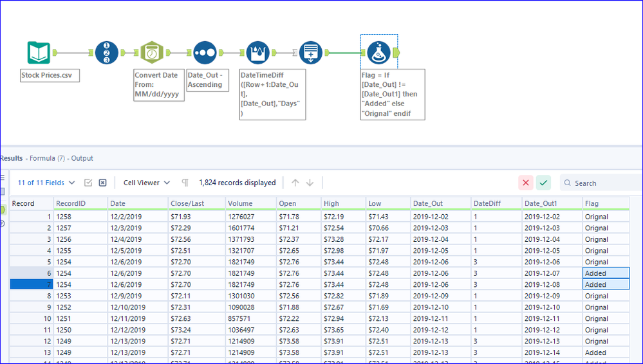Select the Added flag cell in record 6
Image resolution: width=643 pixels, height=364 pixels.
coord(606,273)
